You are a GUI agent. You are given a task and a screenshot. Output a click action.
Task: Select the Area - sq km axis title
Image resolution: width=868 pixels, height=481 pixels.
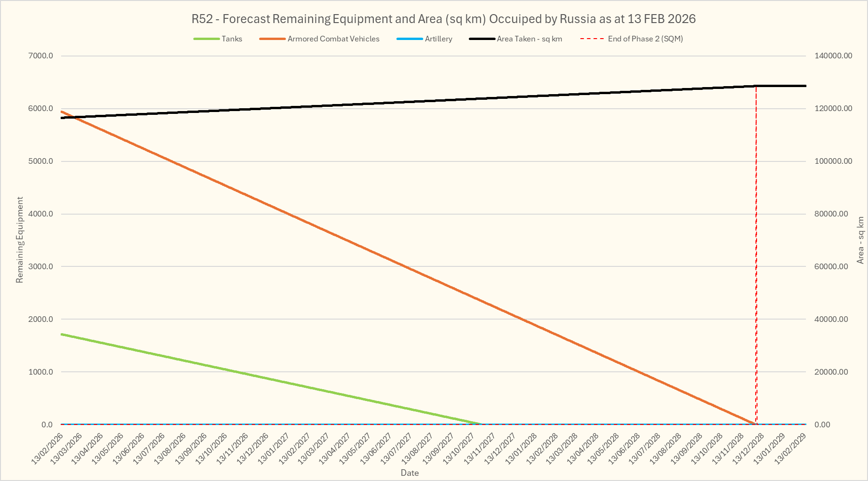(x=860, y=240)
